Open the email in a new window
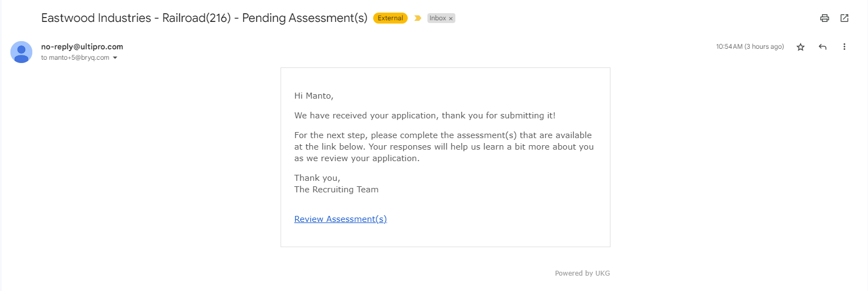This screenshot has width=868, height=291. click(x=844, y=18)
